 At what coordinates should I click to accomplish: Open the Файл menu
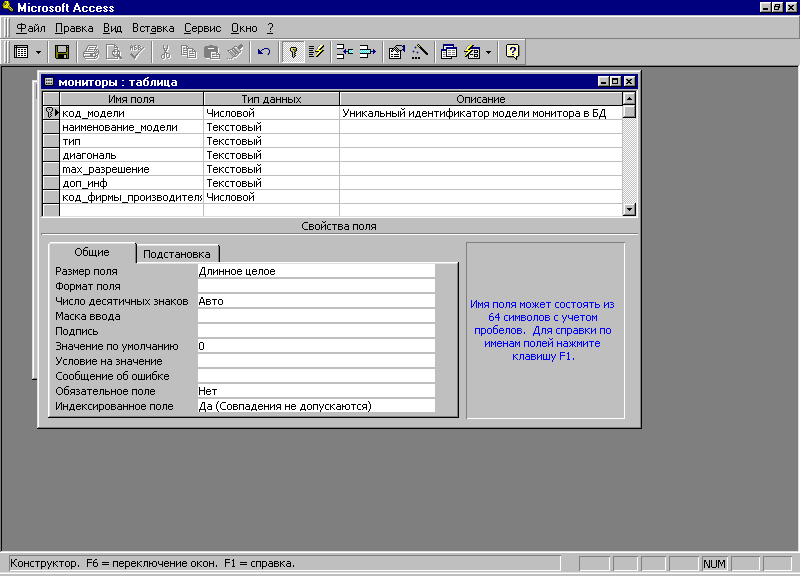coord(31,28)
